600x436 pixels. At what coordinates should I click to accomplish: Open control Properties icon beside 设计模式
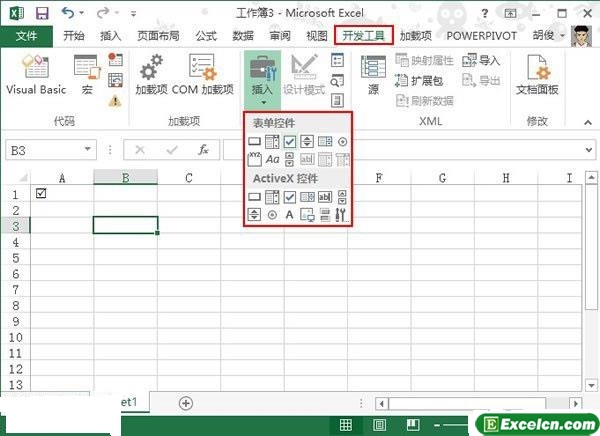coord(337,60)
